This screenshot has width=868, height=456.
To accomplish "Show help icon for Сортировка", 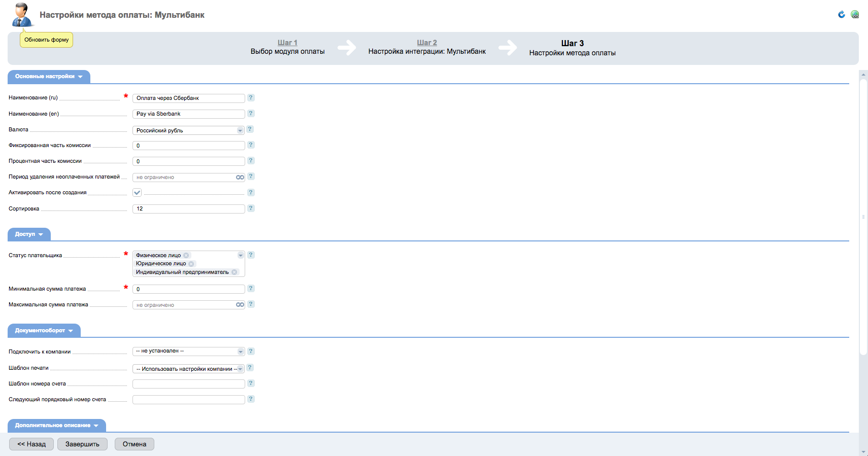I will tap(251, 208).
